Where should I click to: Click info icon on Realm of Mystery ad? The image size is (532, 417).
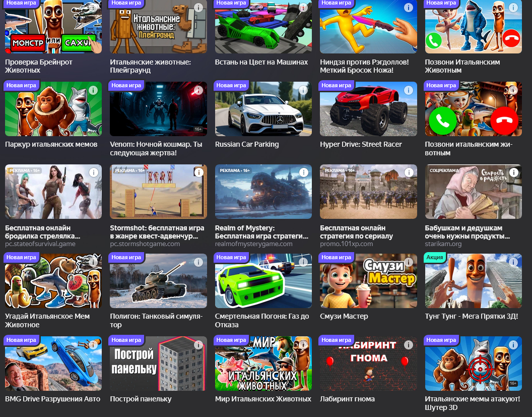[303, 172]
